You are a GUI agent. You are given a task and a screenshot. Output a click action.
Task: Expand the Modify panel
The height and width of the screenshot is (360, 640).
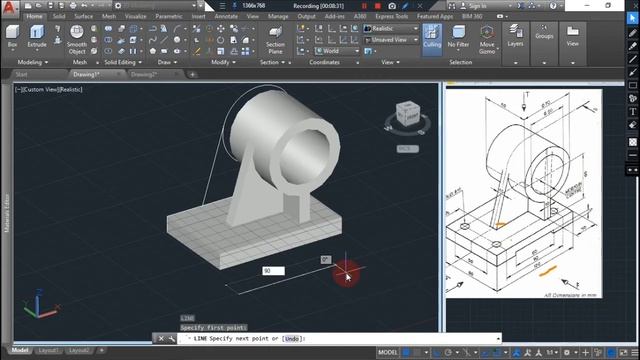223,62
